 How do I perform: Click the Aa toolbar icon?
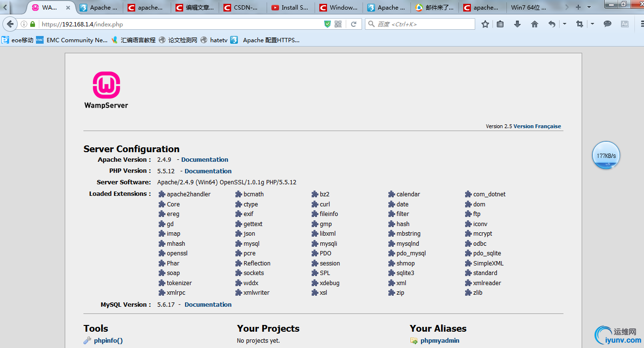[624, 24]
